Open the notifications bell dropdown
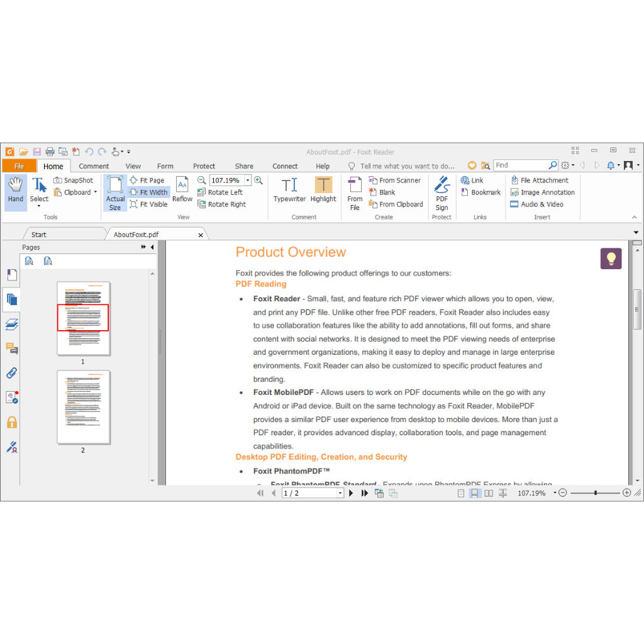 [x=613, y=165]
